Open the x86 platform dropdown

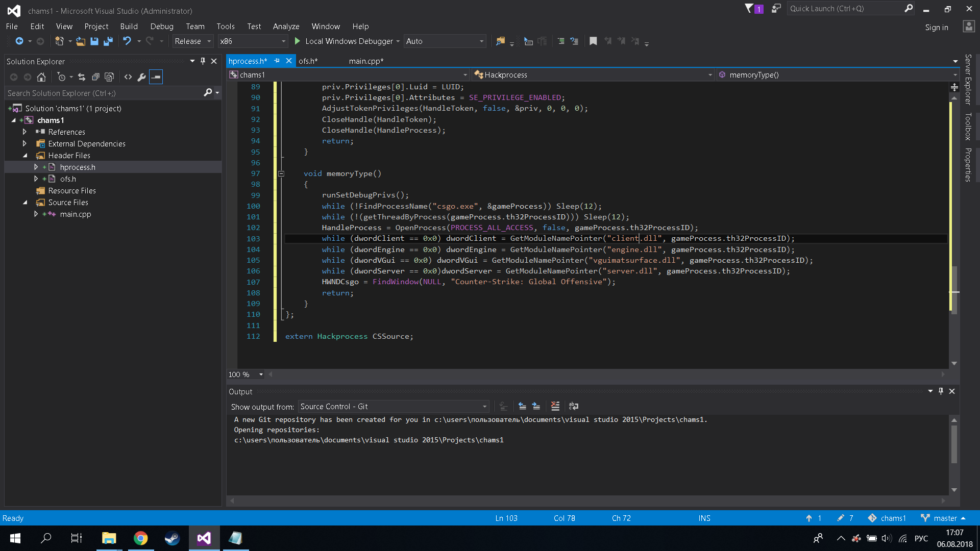click(283, 41)
